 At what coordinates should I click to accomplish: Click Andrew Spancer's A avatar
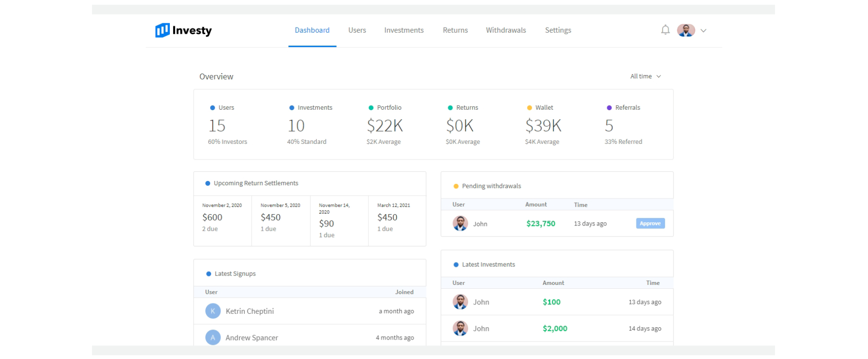[x=213, y=338]
